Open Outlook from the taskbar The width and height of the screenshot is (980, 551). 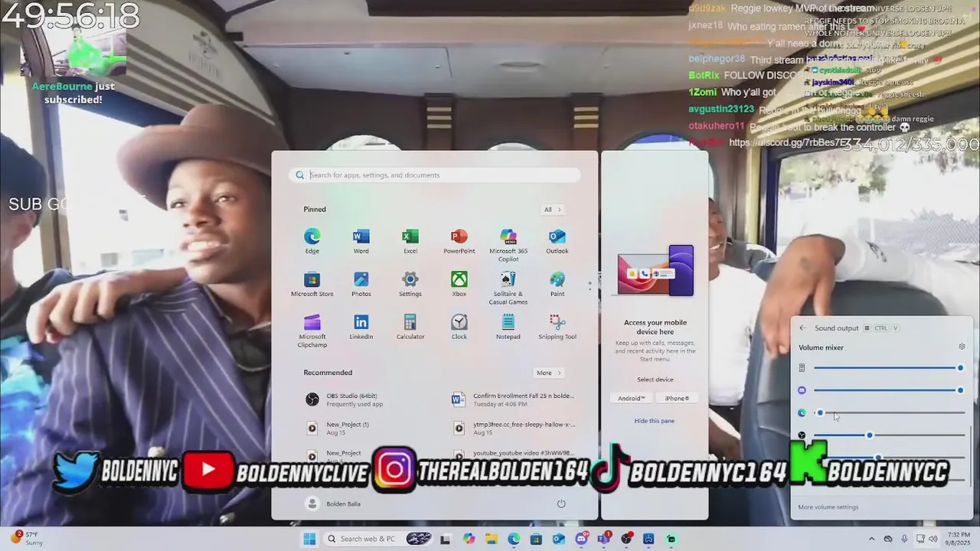pyautogui.click(x=558, y=539)
